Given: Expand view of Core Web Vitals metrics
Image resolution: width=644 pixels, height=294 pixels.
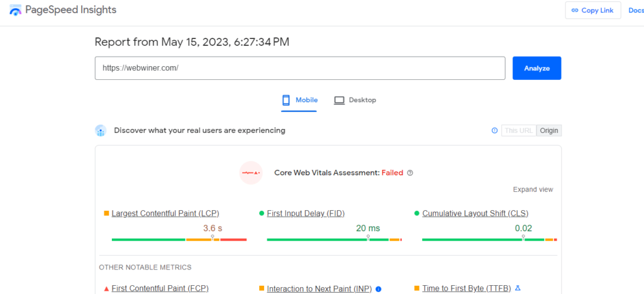Looking at the screenshot, I should coord(533,189).
